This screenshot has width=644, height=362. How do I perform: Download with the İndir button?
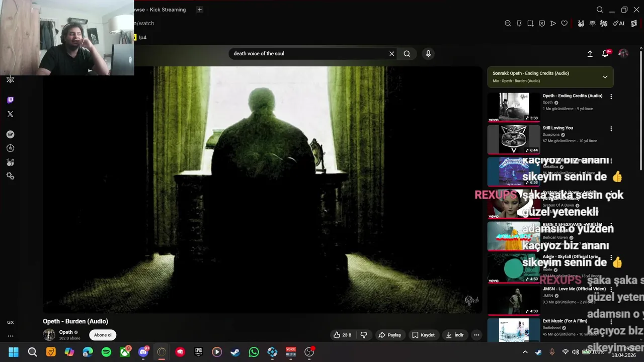[454, 335]
